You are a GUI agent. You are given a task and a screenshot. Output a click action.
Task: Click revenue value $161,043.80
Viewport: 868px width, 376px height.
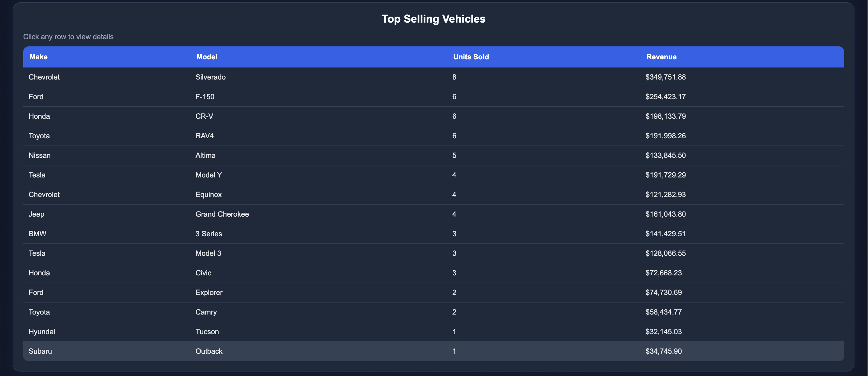[666, 214]
